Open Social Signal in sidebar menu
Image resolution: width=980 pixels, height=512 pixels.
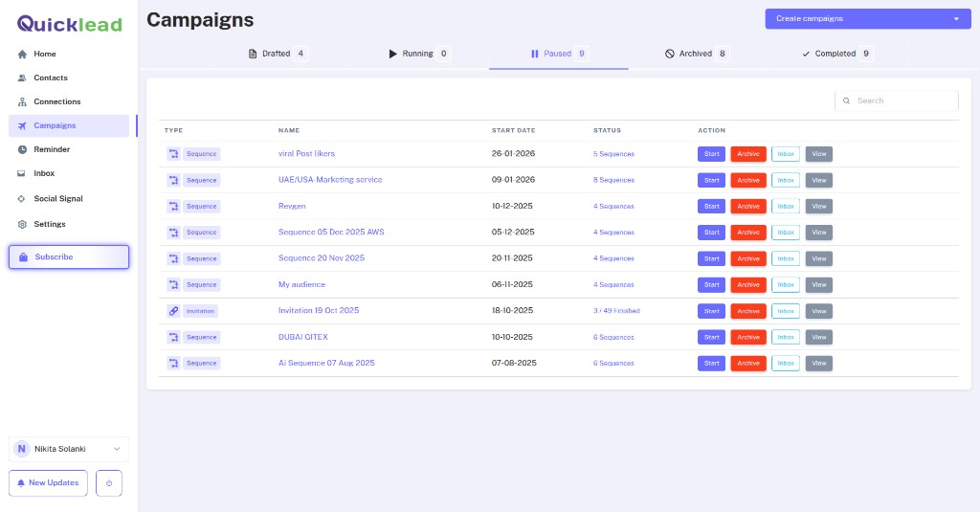(x=58, y=199)
